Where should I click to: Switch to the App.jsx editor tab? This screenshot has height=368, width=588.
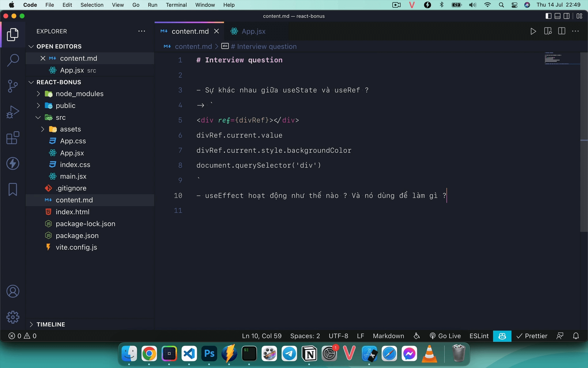tap(253, 31)
